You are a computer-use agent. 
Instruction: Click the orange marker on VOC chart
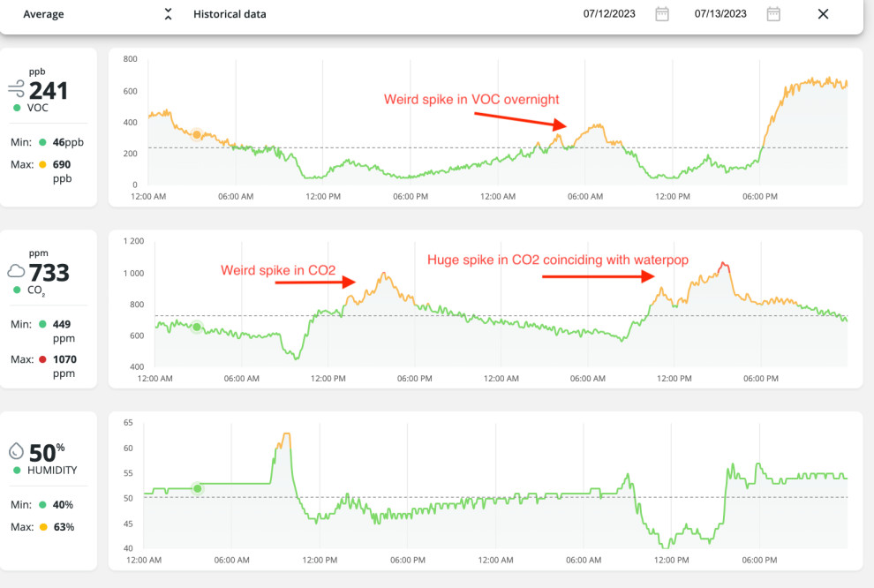click(x=198, y=134)
